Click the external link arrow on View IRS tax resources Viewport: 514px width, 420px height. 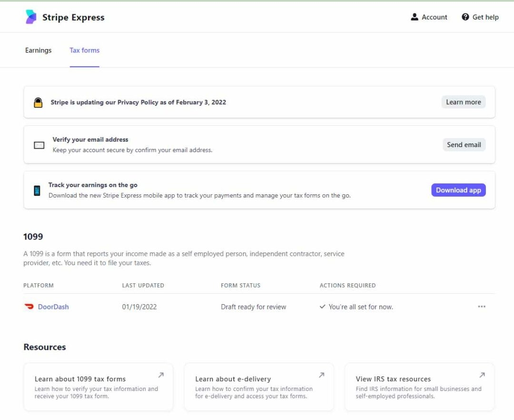pos(482,375)
